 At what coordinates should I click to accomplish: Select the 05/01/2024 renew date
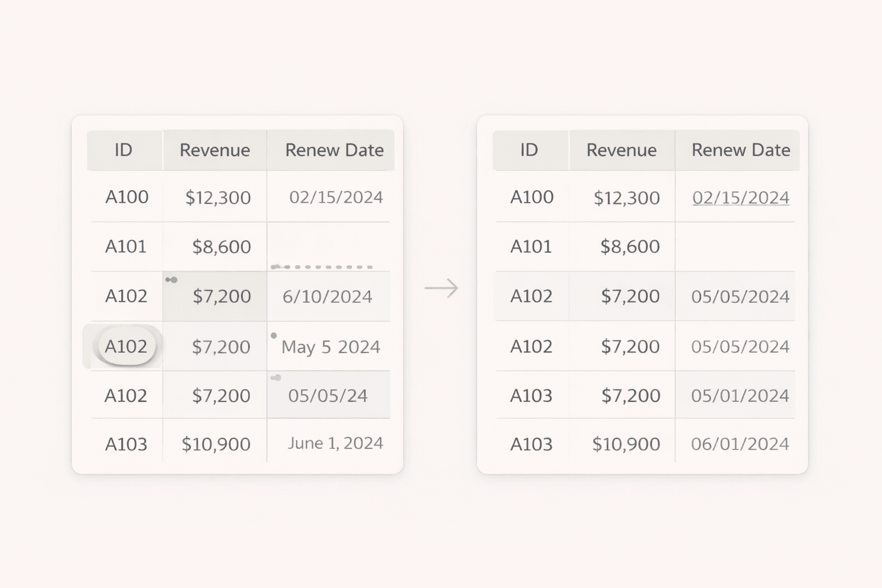click(740, 396)
